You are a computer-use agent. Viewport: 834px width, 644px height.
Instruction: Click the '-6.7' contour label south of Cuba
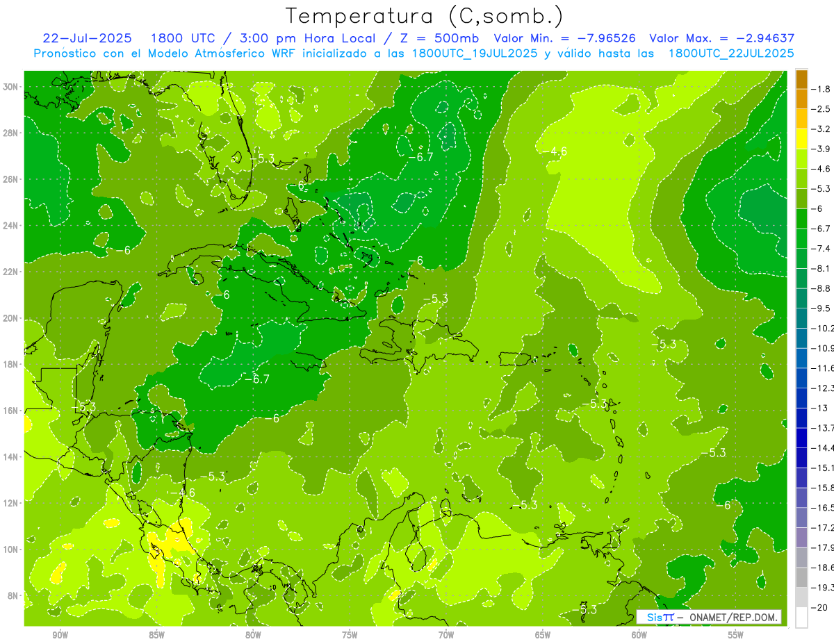[256, 379]
